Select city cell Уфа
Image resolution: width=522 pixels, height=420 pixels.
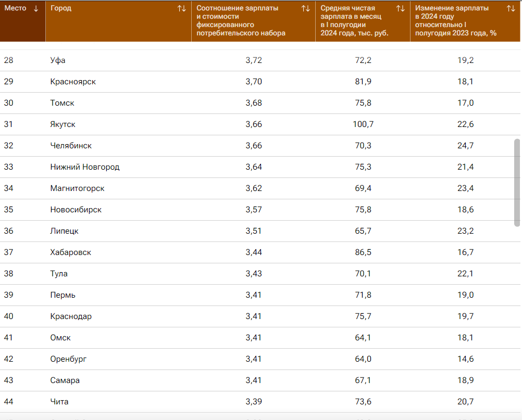point(58,60)
